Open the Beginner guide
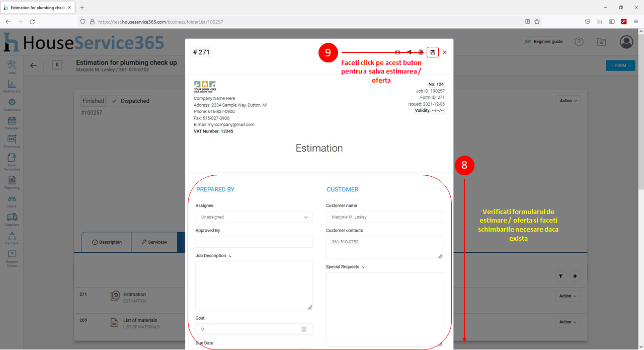This screenshot has height=350, width=644. [x=543, y=42]
